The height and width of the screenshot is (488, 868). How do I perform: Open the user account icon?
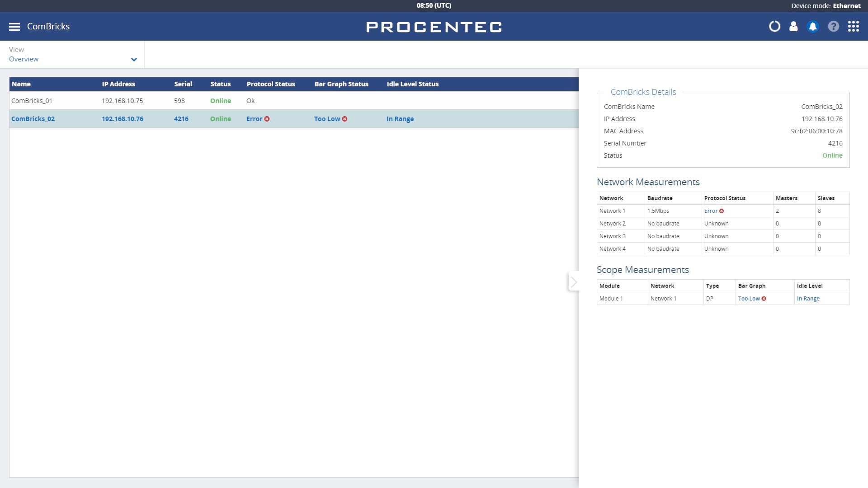tap(793, 26)
